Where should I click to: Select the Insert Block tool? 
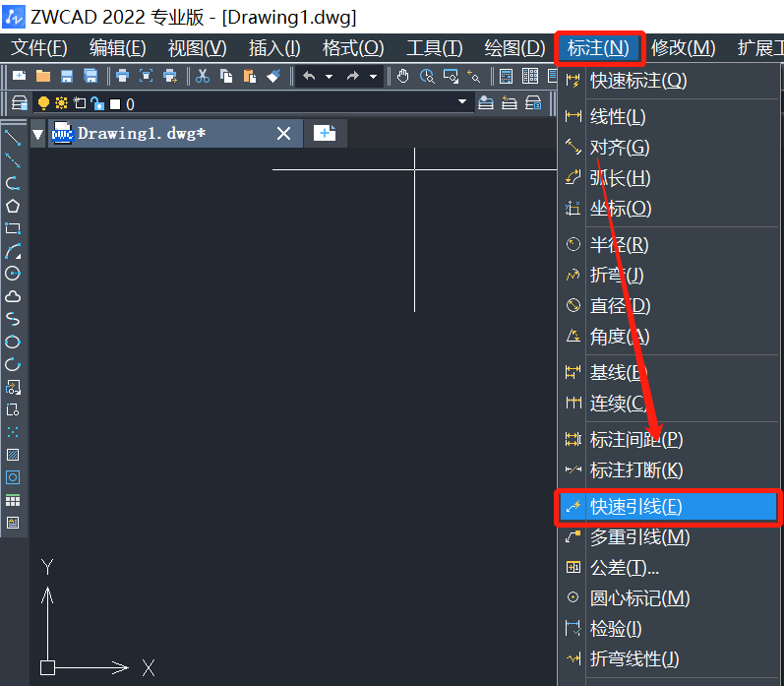(13, 387)
